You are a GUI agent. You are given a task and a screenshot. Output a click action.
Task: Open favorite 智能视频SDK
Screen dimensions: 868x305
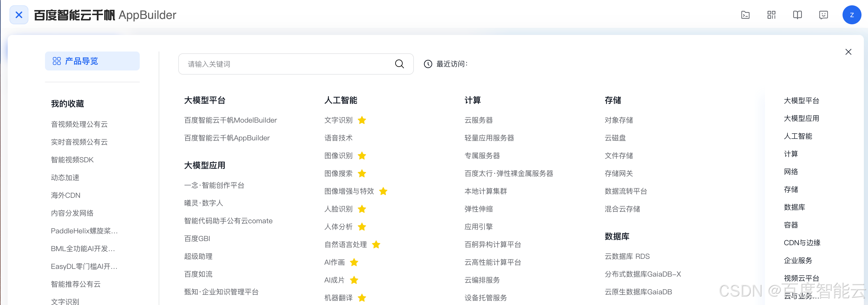[72, 160]
